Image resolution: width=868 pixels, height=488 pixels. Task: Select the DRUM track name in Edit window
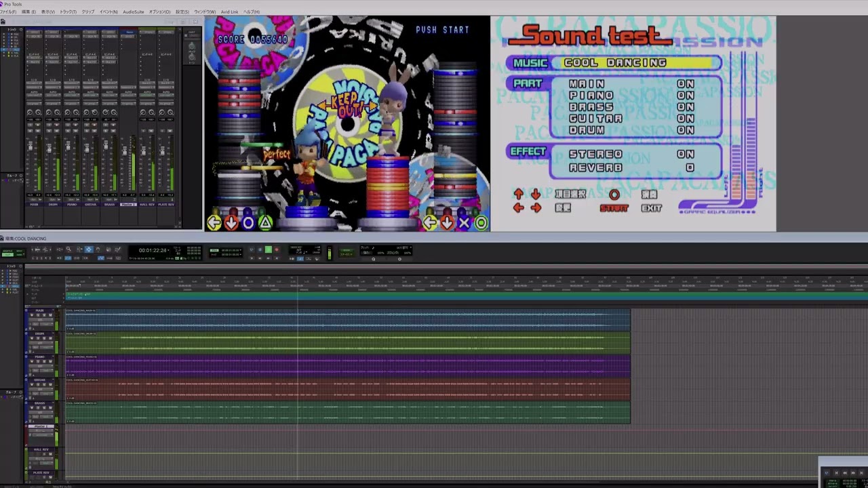point(40,333)
